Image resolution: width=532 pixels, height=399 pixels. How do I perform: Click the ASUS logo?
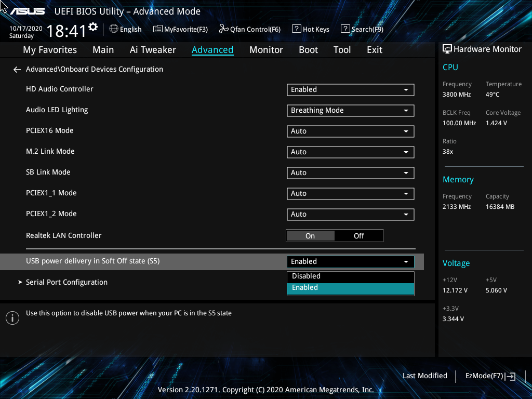tap(28, 11)
